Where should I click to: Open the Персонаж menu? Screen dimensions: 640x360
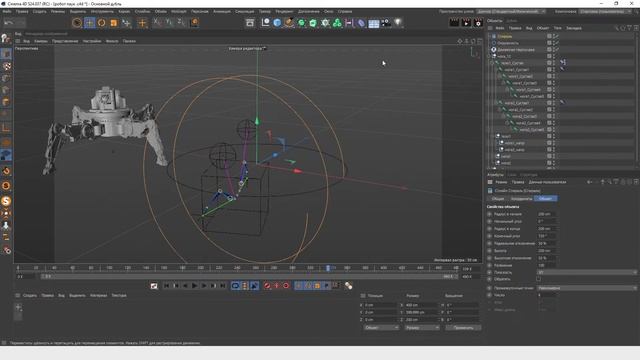pyautogui.click(x=200, y=11)
